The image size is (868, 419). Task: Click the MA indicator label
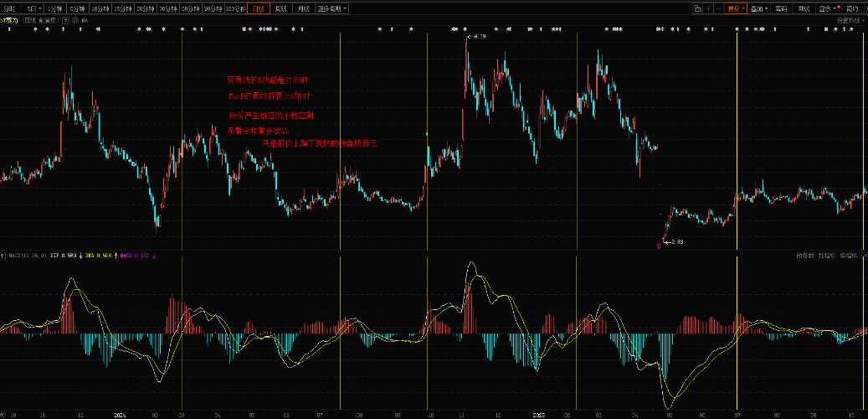(85, 20)
